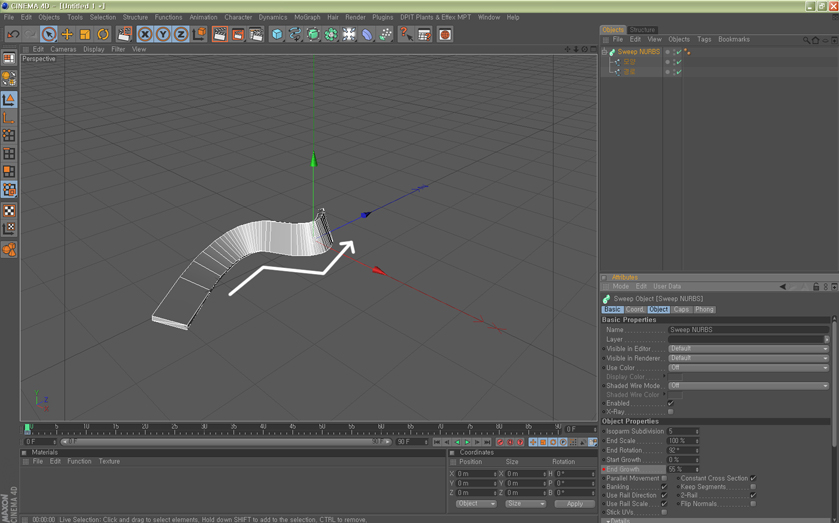
Task: Open Objects manager Bookmarks menu
Action: [734, 40]
